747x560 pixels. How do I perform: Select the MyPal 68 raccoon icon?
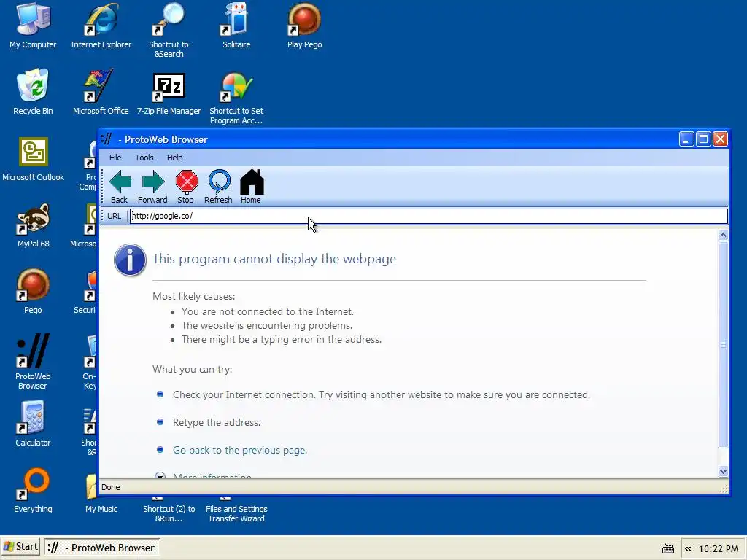(33, 225)
